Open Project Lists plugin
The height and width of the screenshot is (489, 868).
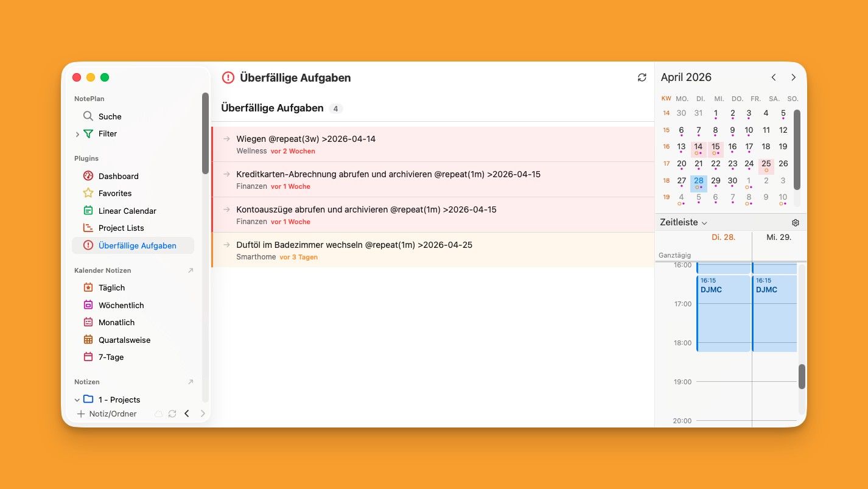pyautogui.click(x=121, y=228)
